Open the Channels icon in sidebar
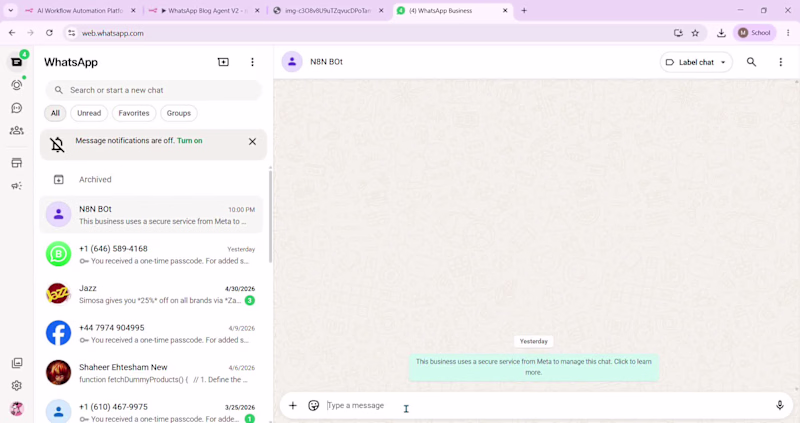Screen dimensions: 800x423 click(x=17, y=108)
